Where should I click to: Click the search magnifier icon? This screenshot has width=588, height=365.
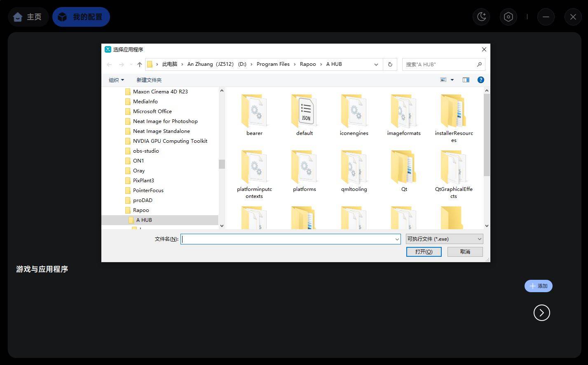click(479, 64)
